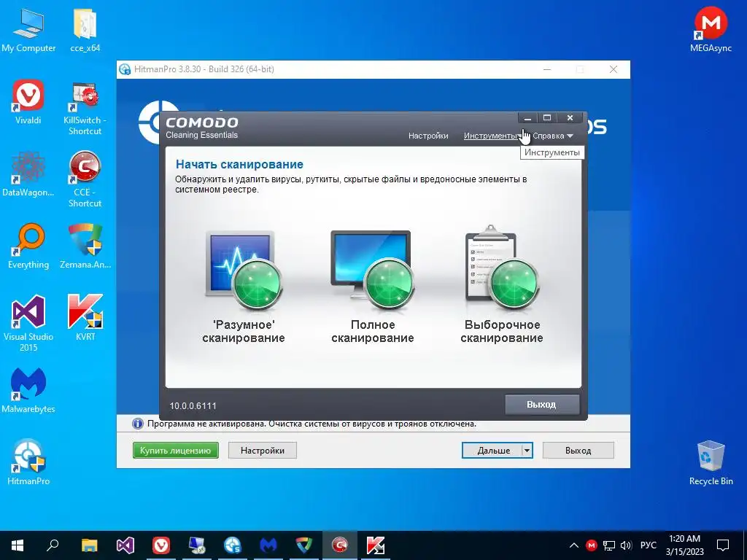The image size is (747, 560).
Task: Open Windows Start menu
Action: click(18, 545)
